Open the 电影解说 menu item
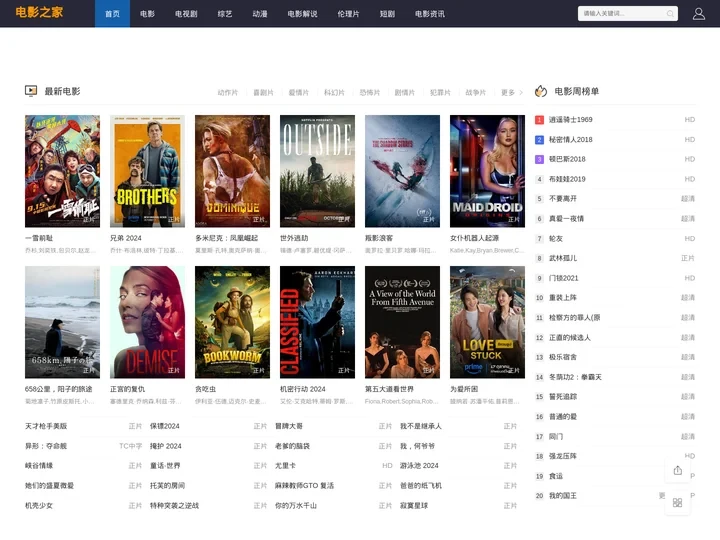Image resolution: width=720 pixels, height=540 pixels. [x=302, y=14]
